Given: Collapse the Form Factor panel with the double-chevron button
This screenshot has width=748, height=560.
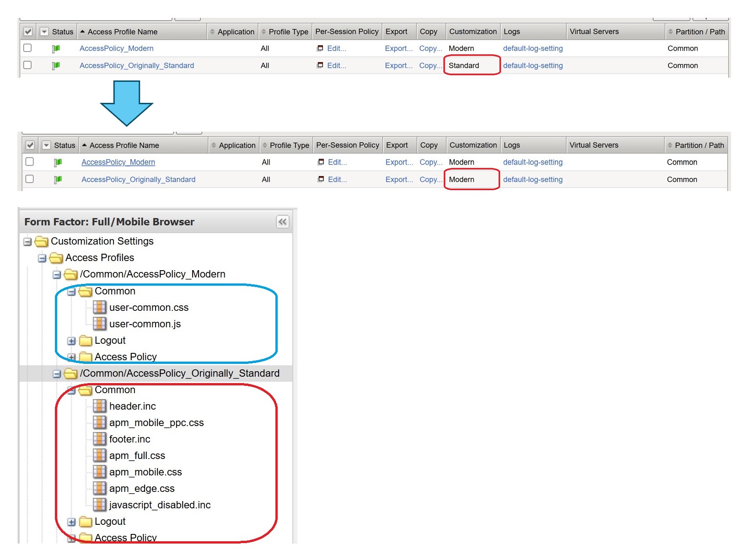Looking at the screenshot, I should pos(282,222).
